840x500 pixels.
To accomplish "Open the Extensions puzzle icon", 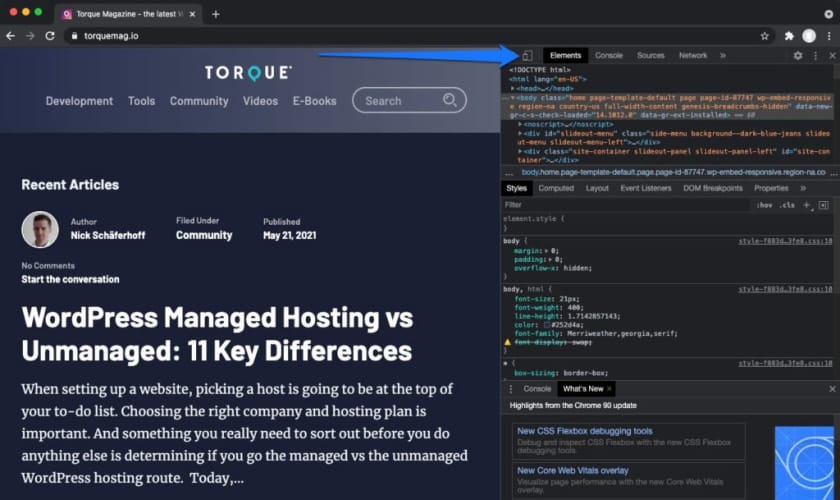I will 789,36.
